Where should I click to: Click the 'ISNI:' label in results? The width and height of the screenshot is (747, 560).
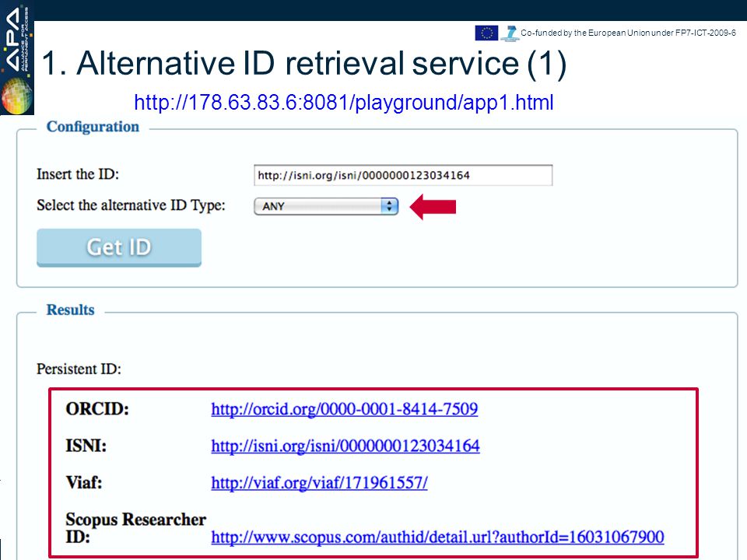86,446
